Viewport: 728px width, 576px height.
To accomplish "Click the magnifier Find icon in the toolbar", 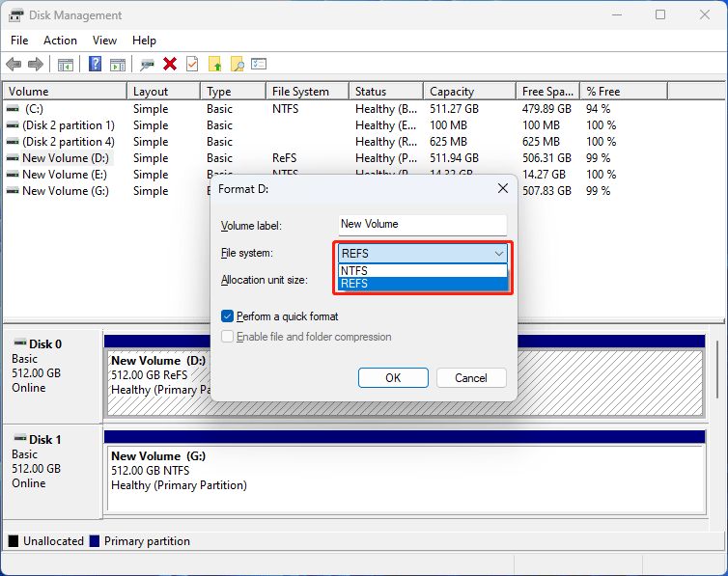I will point(237,65).
